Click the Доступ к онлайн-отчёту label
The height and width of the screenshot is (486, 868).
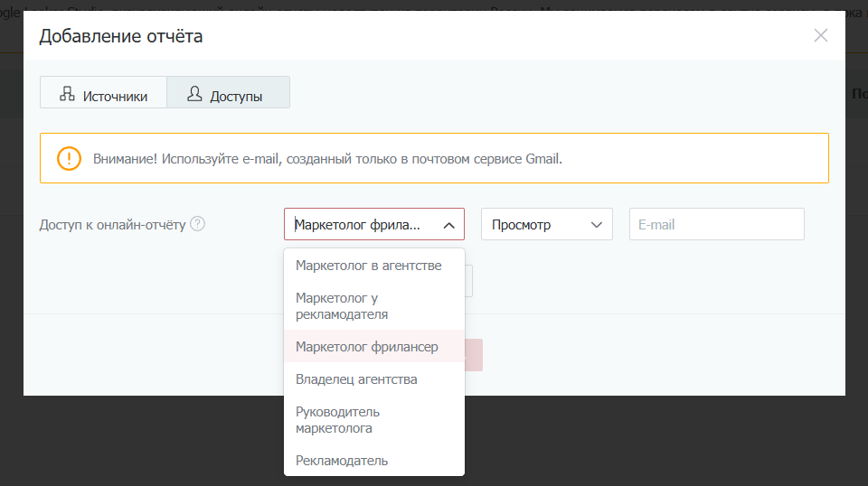pyautogui.click(x=112, y=225)
